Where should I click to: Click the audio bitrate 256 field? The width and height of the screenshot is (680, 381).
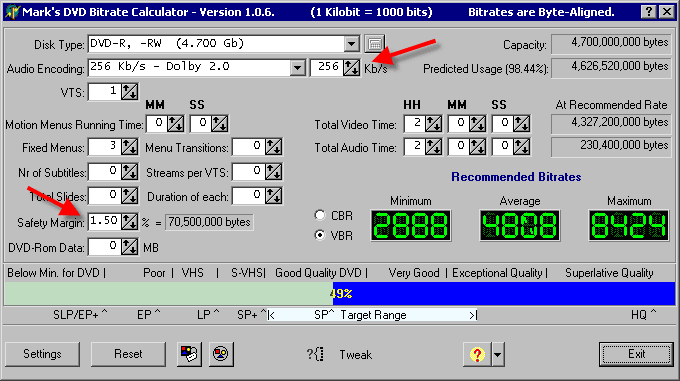click(x=327, y=67)
